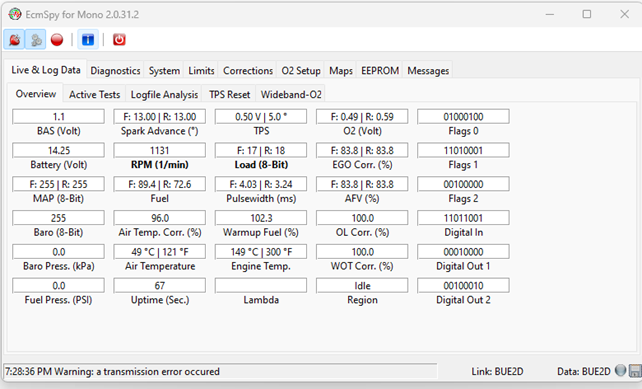Click the Digital Out 1 value field

pyautogui.click(x=463, y=252)
